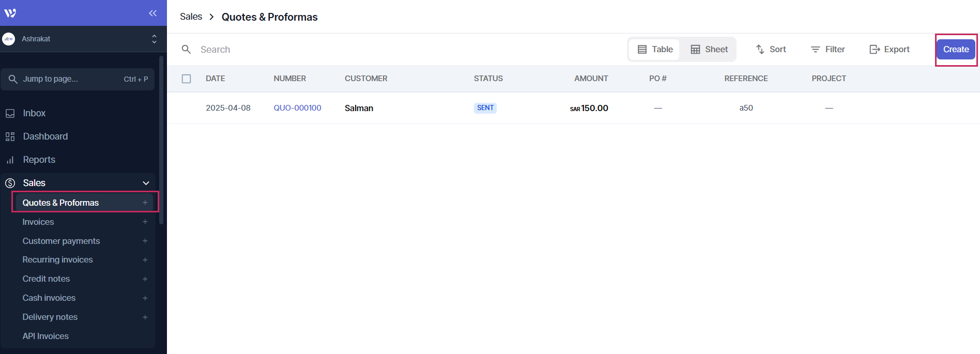Screen dimensions: 980x354
Task: Tick the select-all checkbox in table header
Action: pos(187,79)
